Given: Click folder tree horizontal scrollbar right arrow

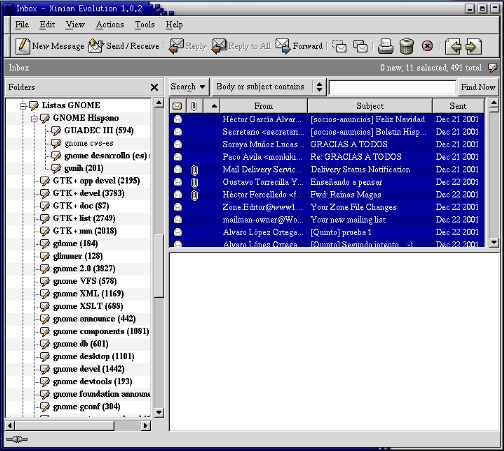Looking at the screenshot, I should (146, 426).
